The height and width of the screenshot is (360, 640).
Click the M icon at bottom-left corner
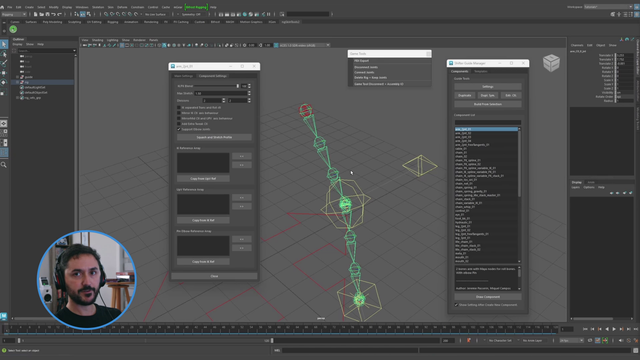point(4,316)
